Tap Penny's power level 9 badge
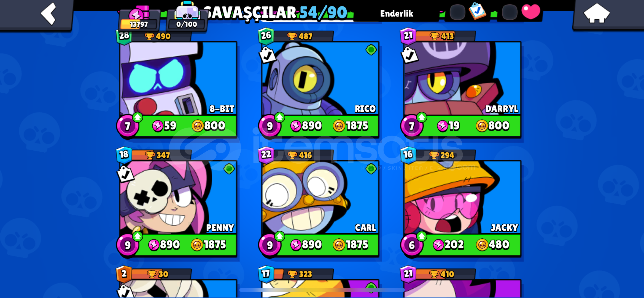 pos(128,245)
